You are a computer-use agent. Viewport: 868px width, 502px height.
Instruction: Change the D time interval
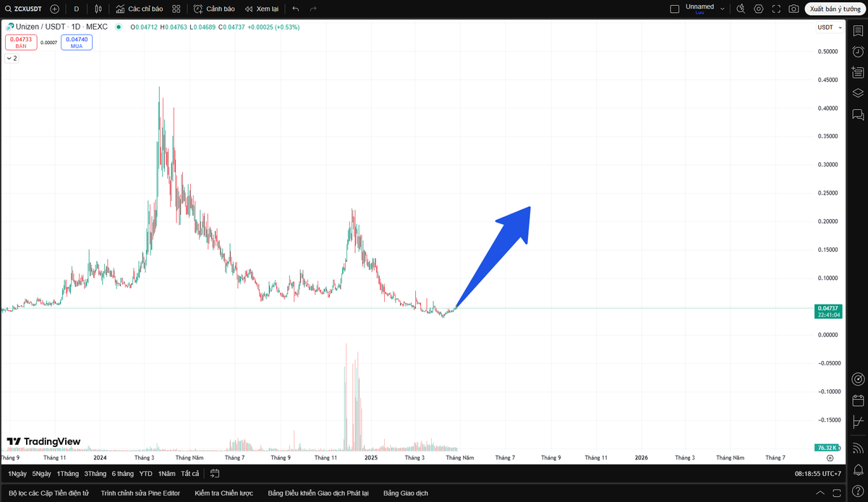coord(77,9)
